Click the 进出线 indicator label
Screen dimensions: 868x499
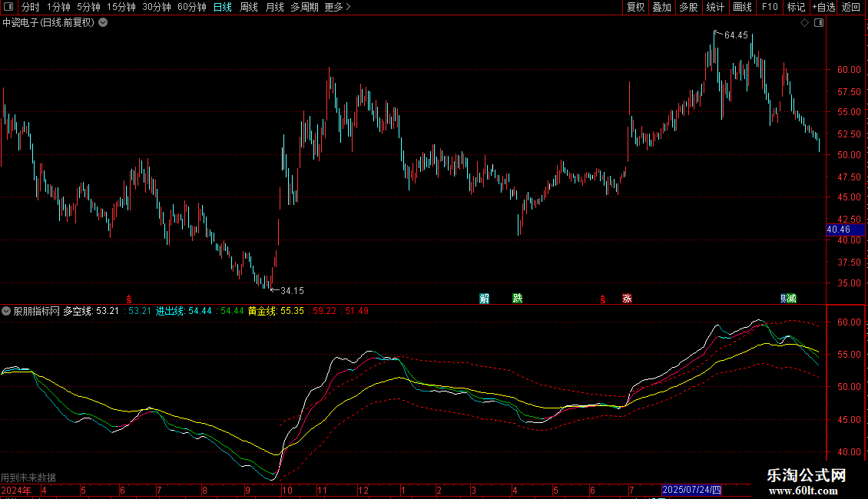click(171, 311)
